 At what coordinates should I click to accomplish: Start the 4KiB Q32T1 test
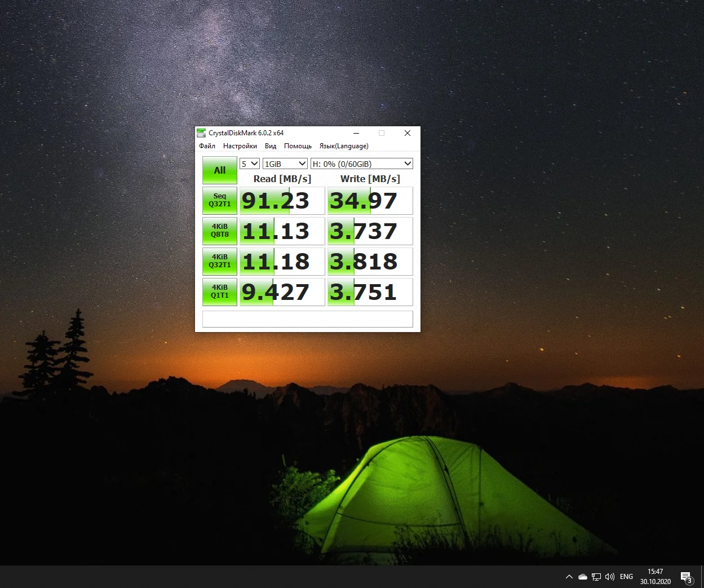point(220,262)
